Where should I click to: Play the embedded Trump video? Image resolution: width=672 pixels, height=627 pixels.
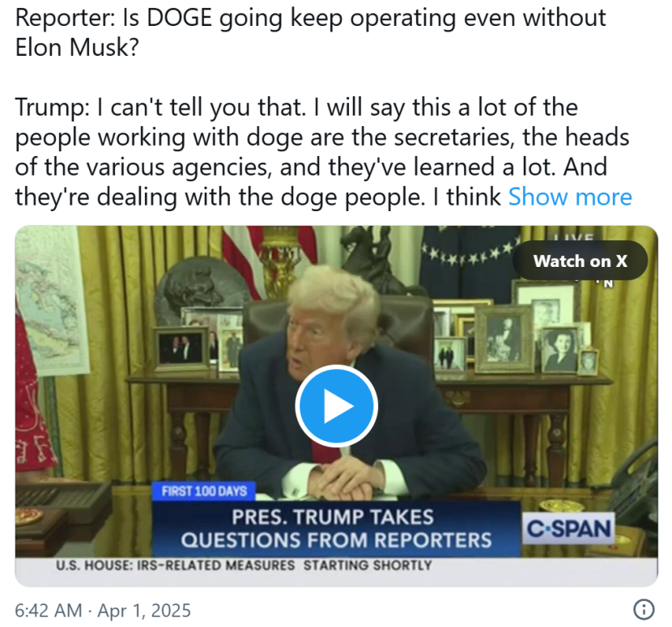click(x=337, y=405)
